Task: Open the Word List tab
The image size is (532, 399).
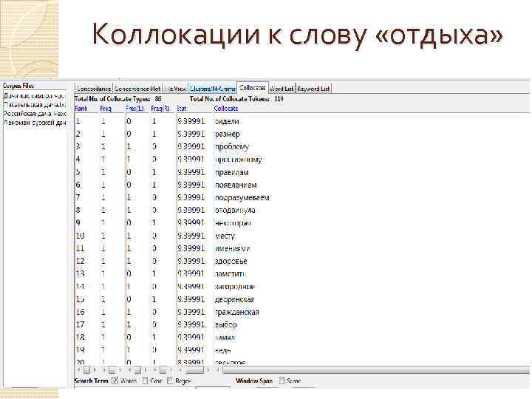Action: (x=282, y=89)
